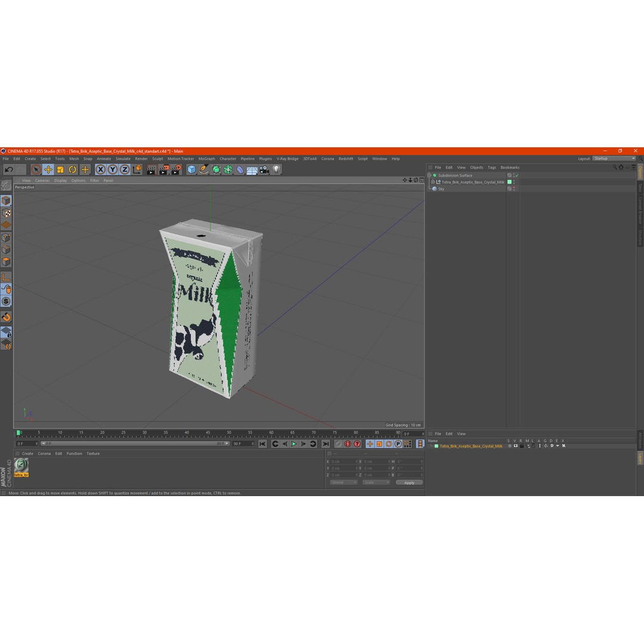
Task: Open Object Manager Tags menu
Action: 492,167
